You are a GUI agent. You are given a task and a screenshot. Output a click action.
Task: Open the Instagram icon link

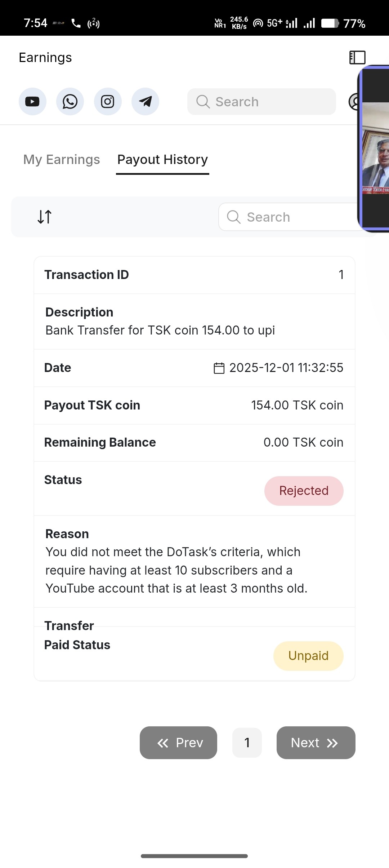pyautogui.click(x=108, y=102)
